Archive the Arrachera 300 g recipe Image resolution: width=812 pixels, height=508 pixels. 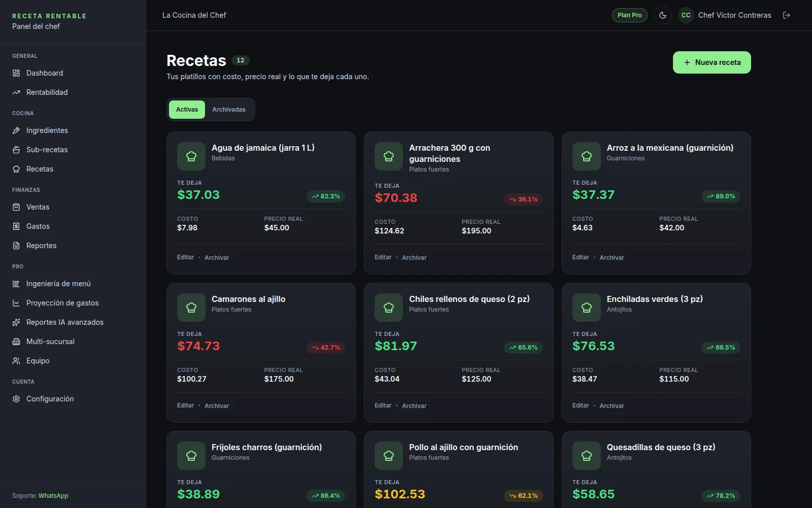point(414,258)
